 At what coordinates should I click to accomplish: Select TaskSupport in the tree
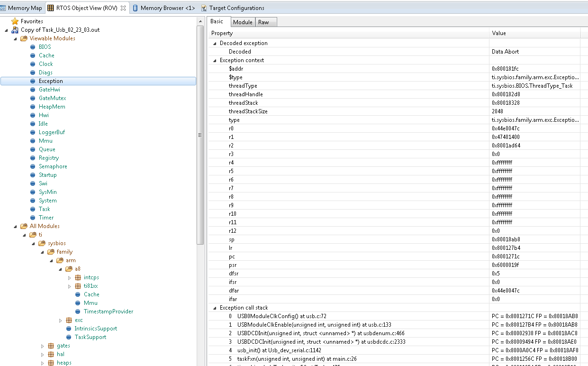pyautogui.click(x=90, y=337)
